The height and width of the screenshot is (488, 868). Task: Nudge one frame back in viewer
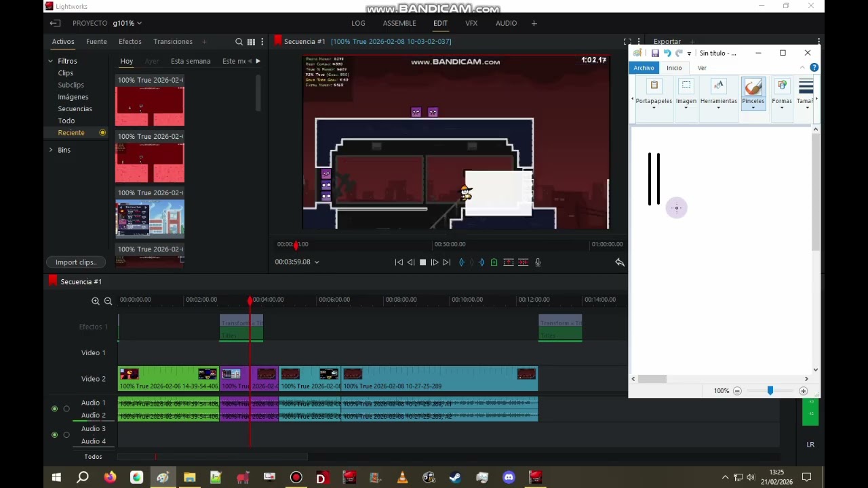click(411, 262)
